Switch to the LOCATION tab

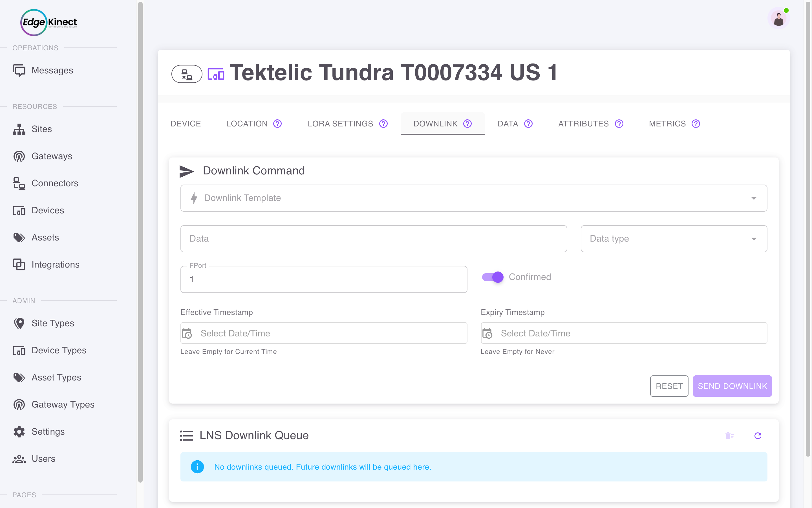click(254, 124)
